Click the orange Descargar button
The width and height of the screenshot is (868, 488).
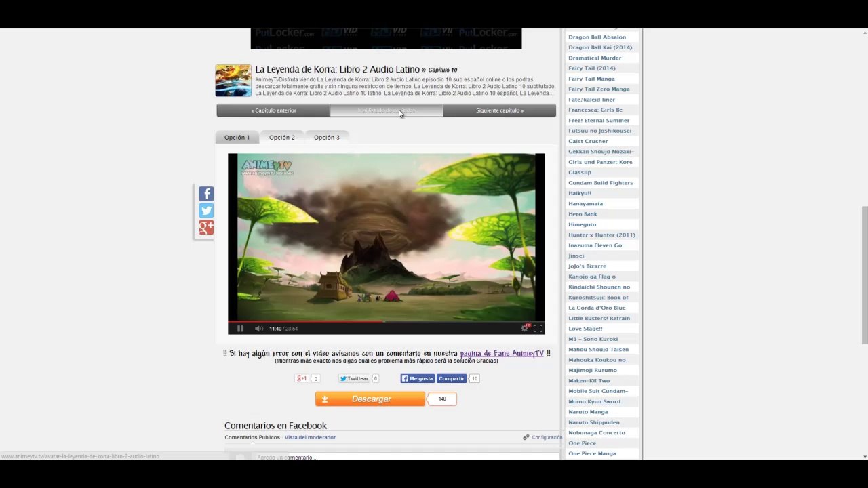370,399
